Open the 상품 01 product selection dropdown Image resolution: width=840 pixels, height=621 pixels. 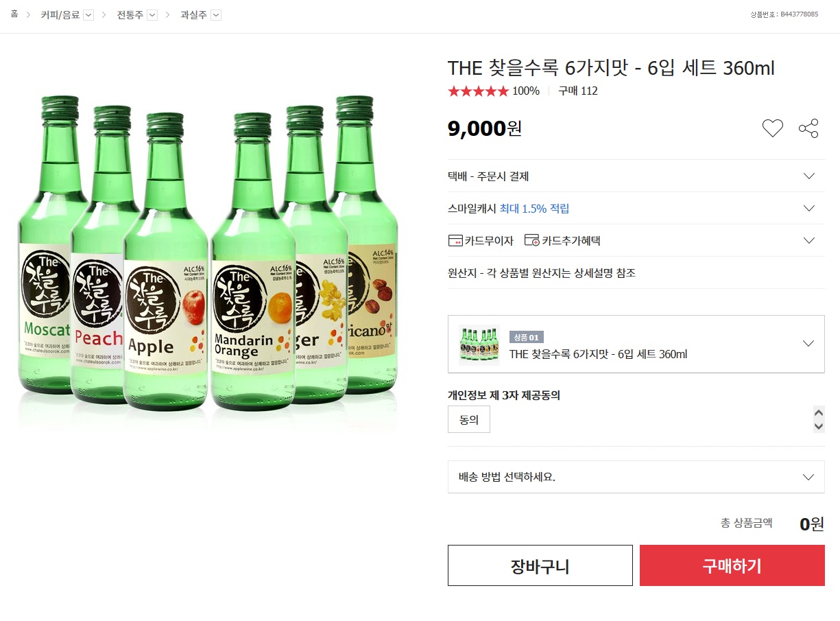808,344
